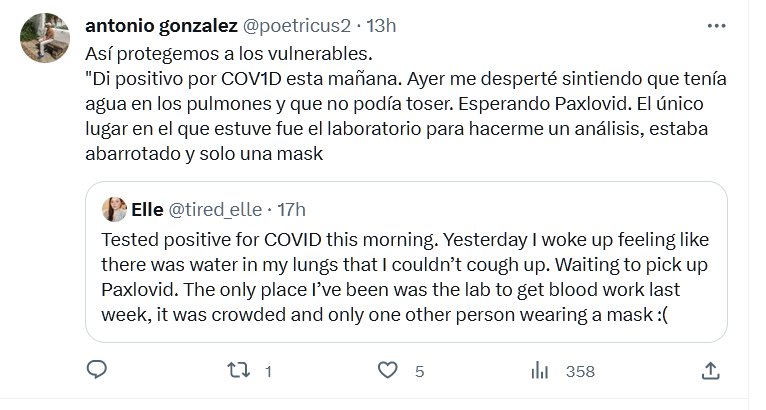The height and width of the screenshot is (410, 766).
Task: Click the 17h timestamp on quoted tweet
Action: [x=291, y=210]
